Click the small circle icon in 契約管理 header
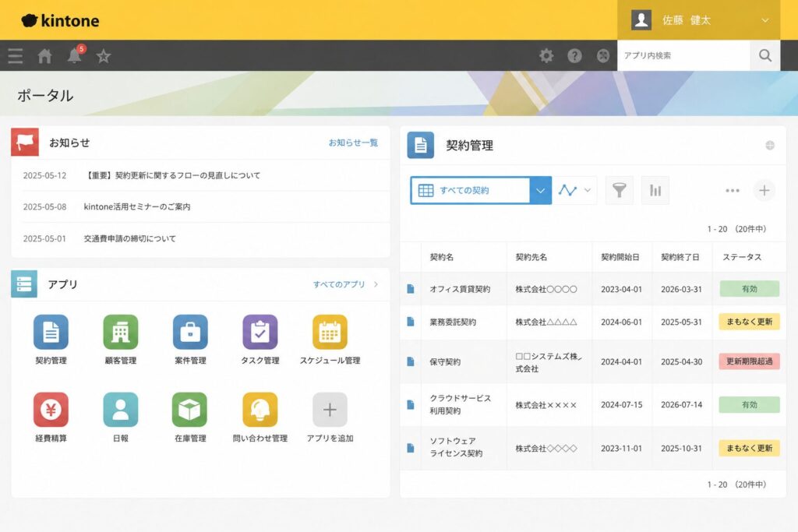 click(x=770, y=146)
